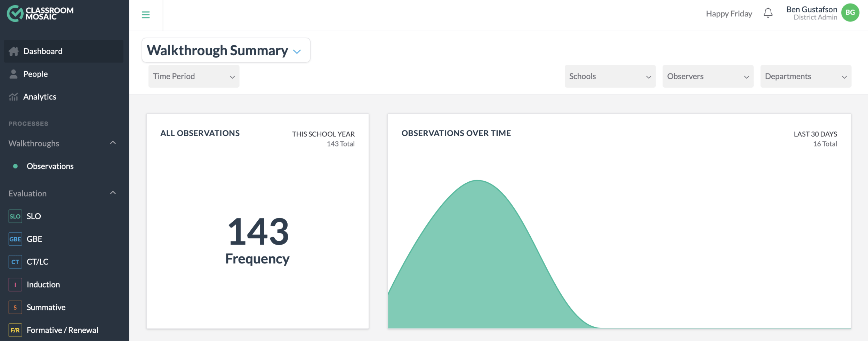Toggle the sidebar with the hamburger menu
Image resolution: width=868 pixels, height=341 pixels.
tap(146, 15)
